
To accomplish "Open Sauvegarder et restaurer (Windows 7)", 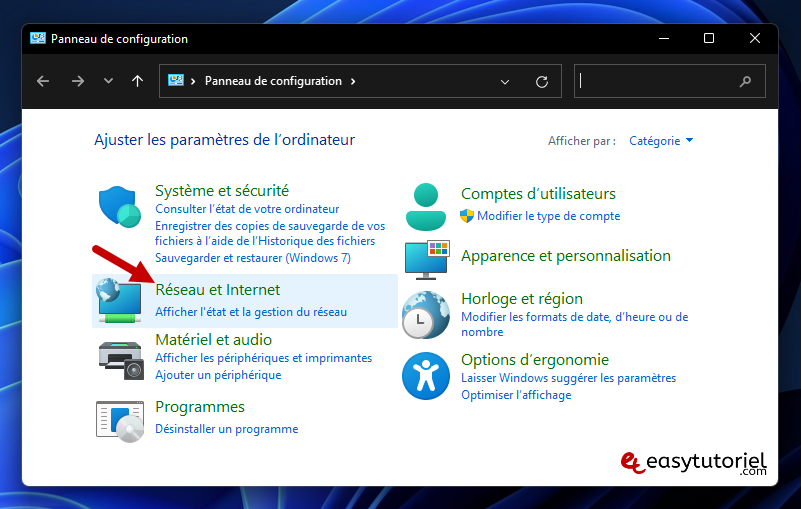I will [253, 258].
